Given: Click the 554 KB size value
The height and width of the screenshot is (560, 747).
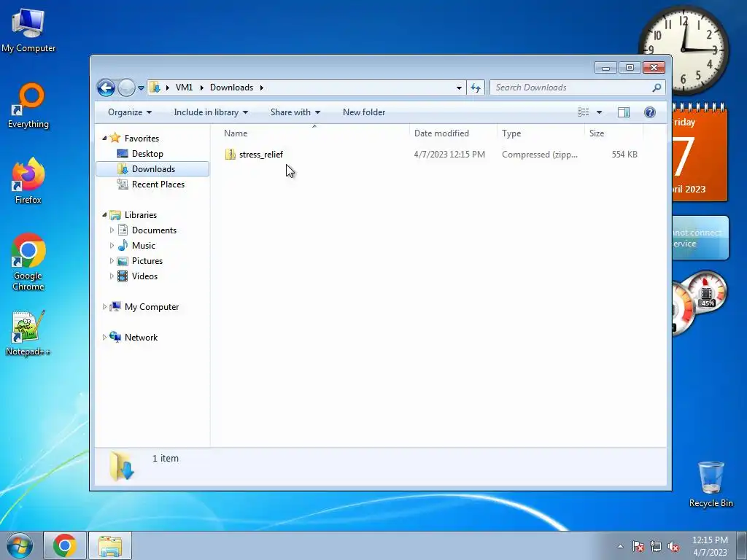Looking at the screenshot, I should [x=624, y=155].
